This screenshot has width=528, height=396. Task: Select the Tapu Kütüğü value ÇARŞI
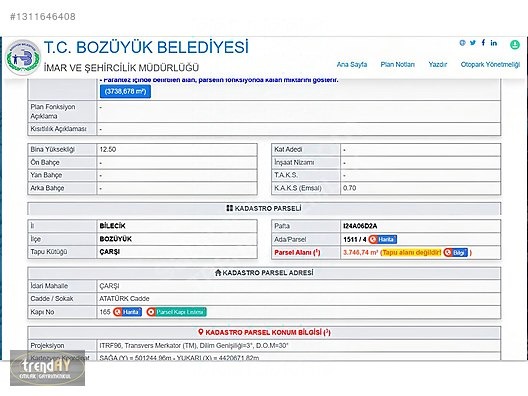110,252
